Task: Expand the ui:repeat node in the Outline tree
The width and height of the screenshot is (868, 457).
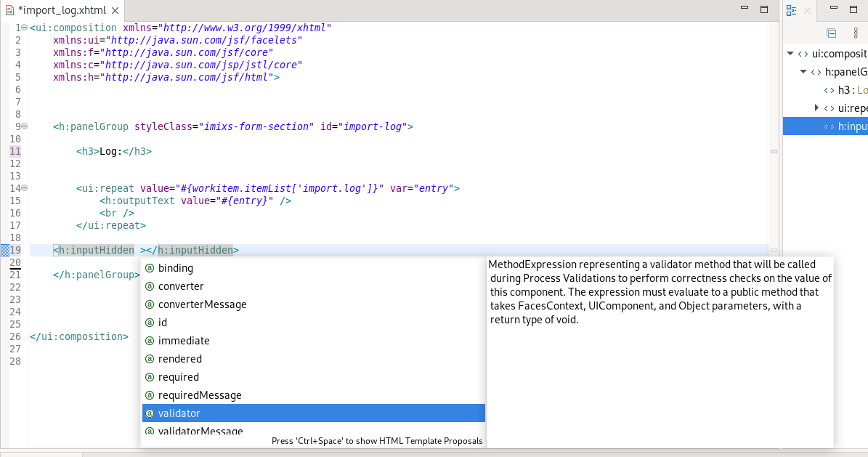Action: click(817, 108)
